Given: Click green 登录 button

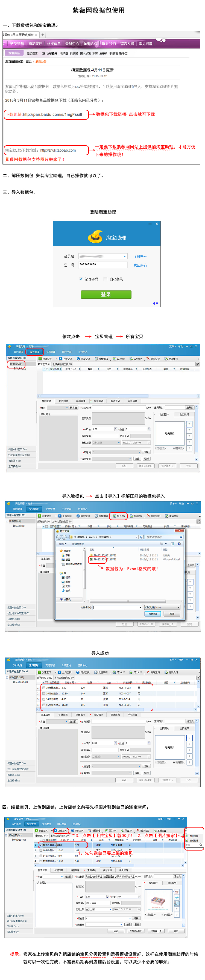Looking at the screenshot, I should pyautogui.click(x=106, y=295).
